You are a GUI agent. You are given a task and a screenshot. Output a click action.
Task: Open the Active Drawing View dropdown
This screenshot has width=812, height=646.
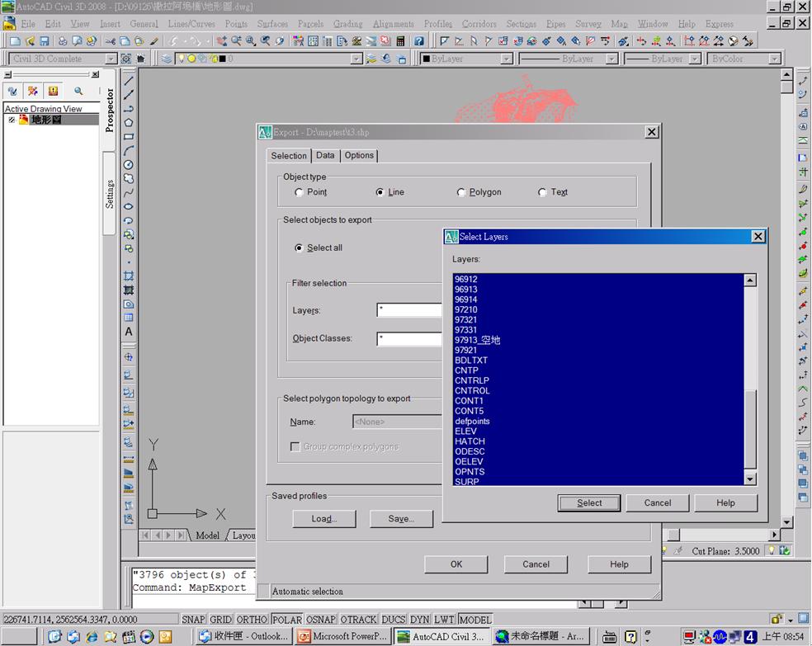click(x=51, y=109)
